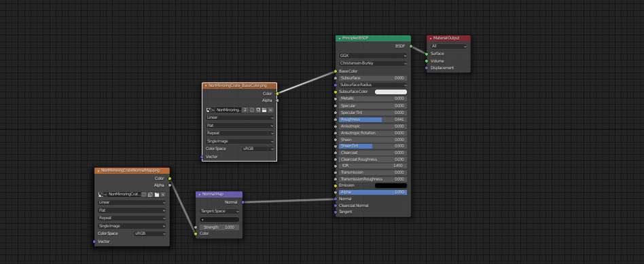The height and width of the screenshot is (264, 644).
Task: Collapse the Material Output node
Action: tap(431, 38)
